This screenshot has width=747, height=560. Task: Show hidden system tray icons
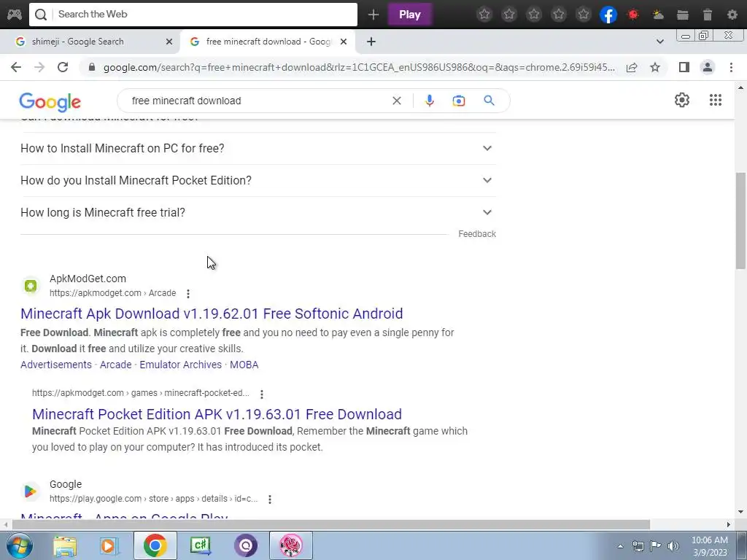pyautogui.click(x=620, y=546)
